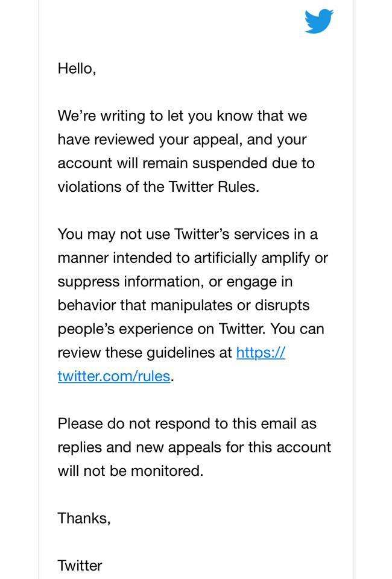
Task: Click the "review these guidelines at" text
Action: 145,353
